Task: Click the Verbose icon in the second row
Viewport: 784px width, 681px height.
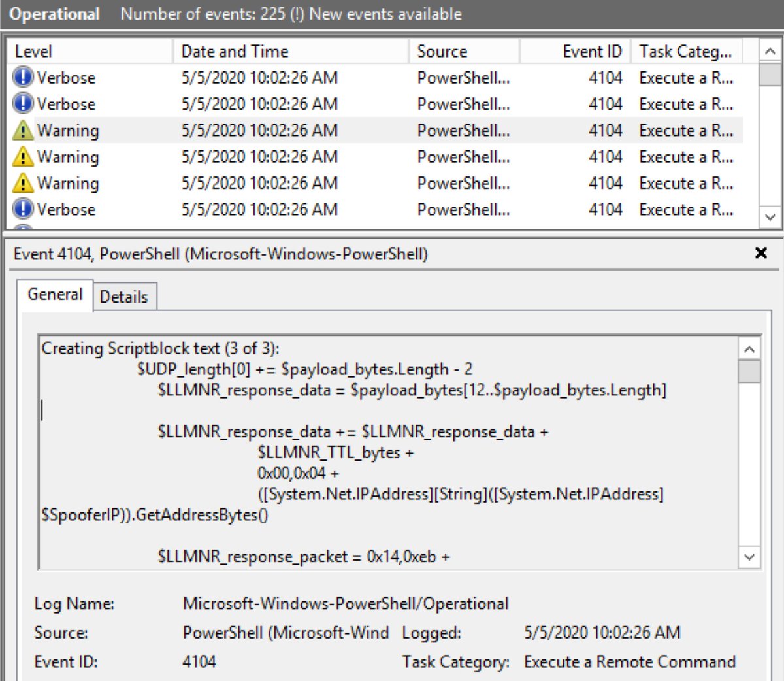Action: pos(22,103)
